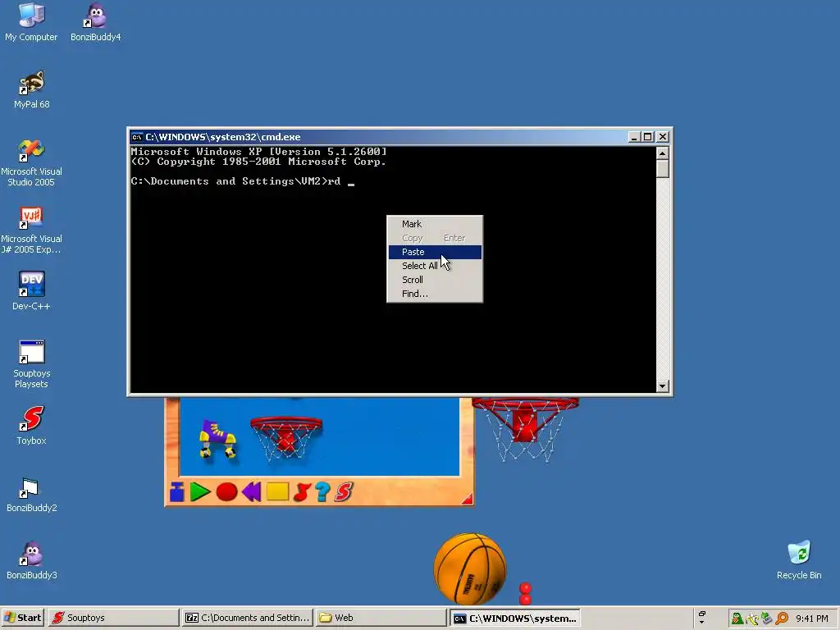Click the purple rewind arrows in Souptoys toolbox
840x630 pixels.
click(x=251, y=492)
